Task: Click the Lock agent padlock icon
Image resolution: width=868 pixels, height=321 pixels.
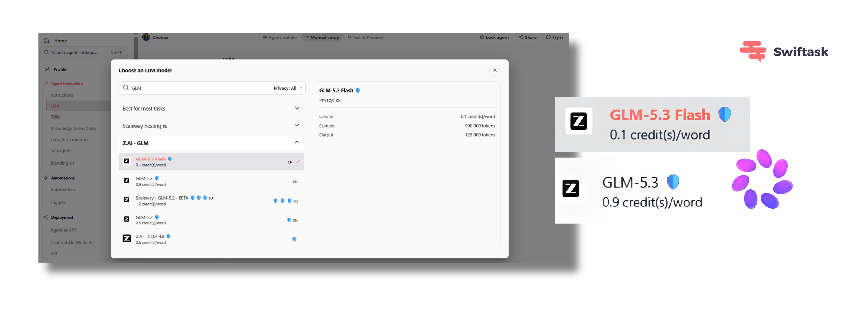Action: point(482,37)
